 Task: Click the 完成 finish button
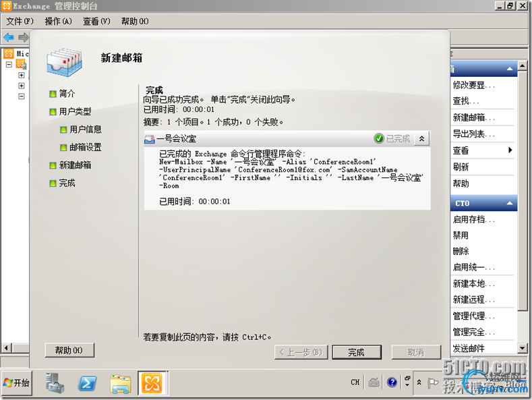click(357, 352)
